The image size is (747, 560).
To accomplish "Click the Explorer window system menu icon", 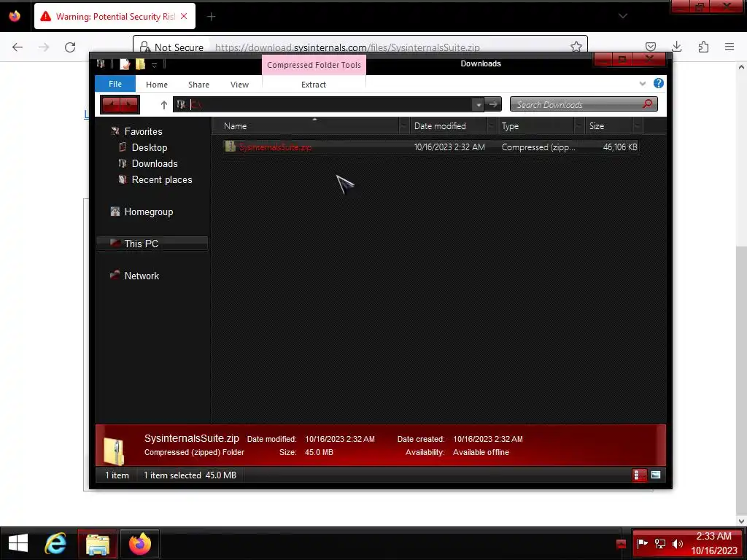I will coord(101,64).
